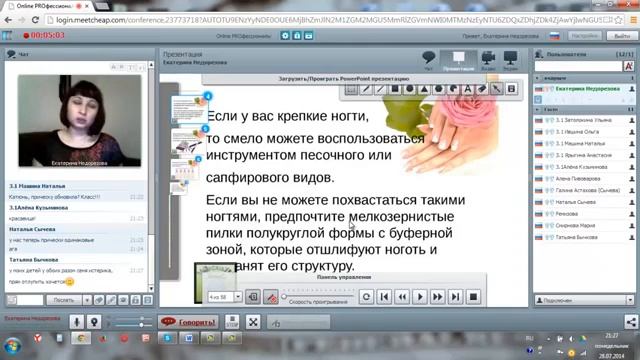Go to last slide button

pos(456,297)
